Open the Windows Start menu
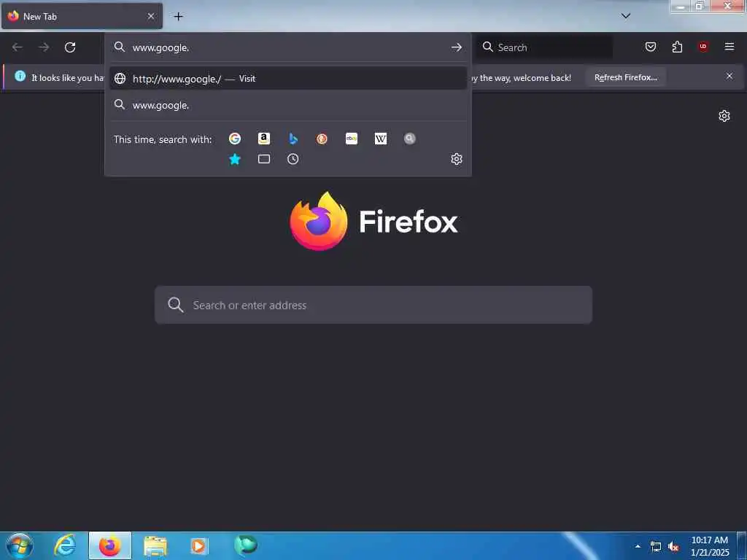 pos(20,545)
